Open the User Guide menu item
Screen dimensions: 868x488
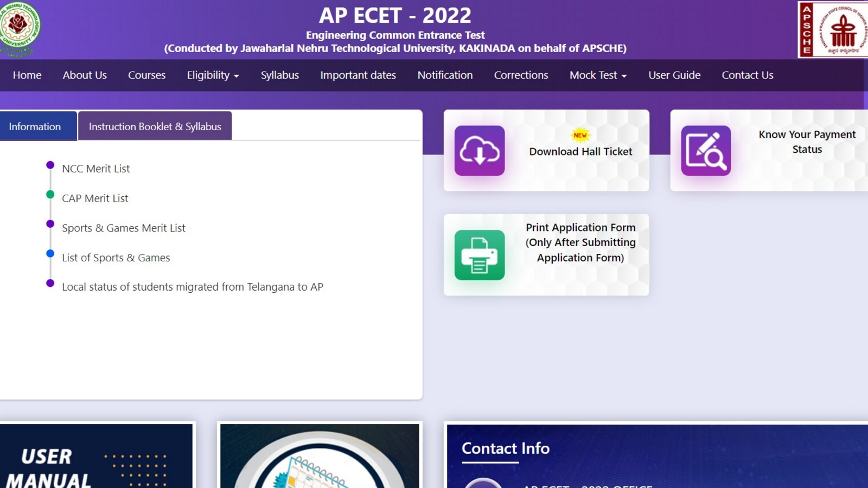point(674,75)
